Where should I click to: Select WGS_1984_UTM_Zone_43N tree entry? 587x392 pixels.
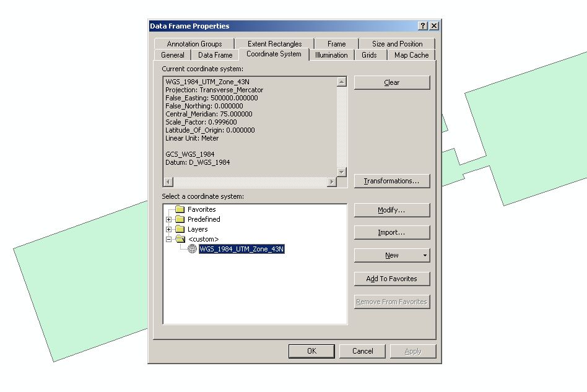tap(242, 249)
